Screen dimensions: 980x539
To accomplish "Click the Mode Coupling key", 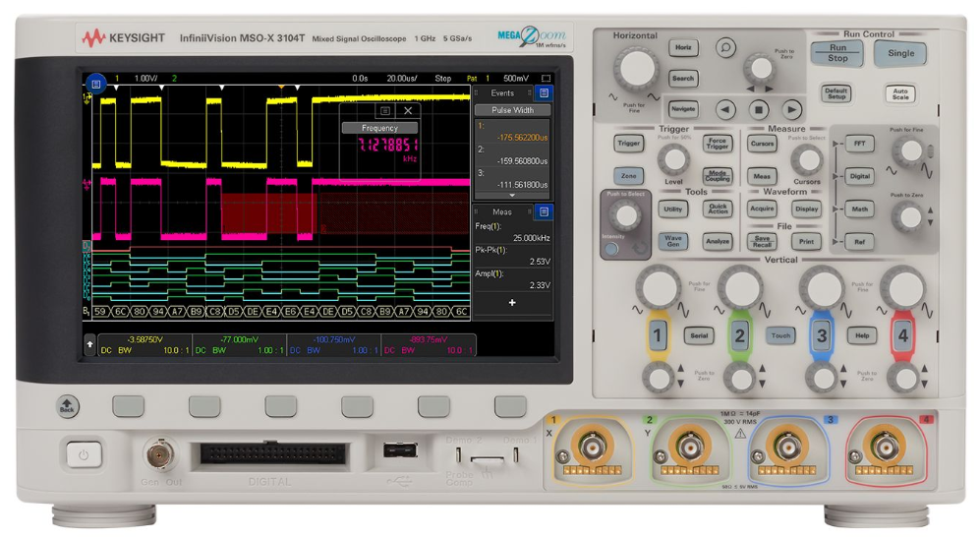I will click(x=718, y=176).
